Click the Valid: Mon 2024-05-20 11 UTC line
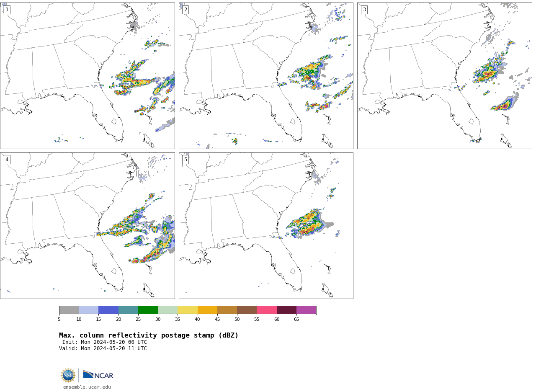 103,348
